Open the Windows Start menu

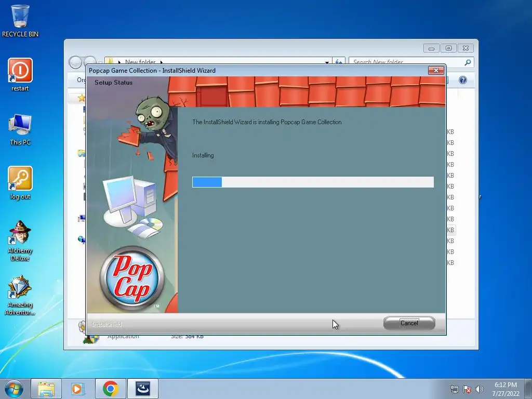click(14, 389)
